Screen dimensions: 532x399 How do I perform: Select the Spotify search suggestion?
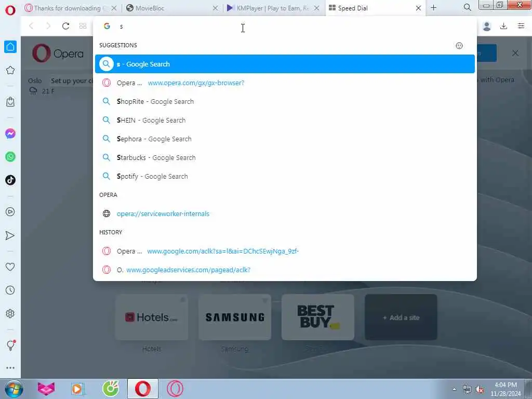285,176
